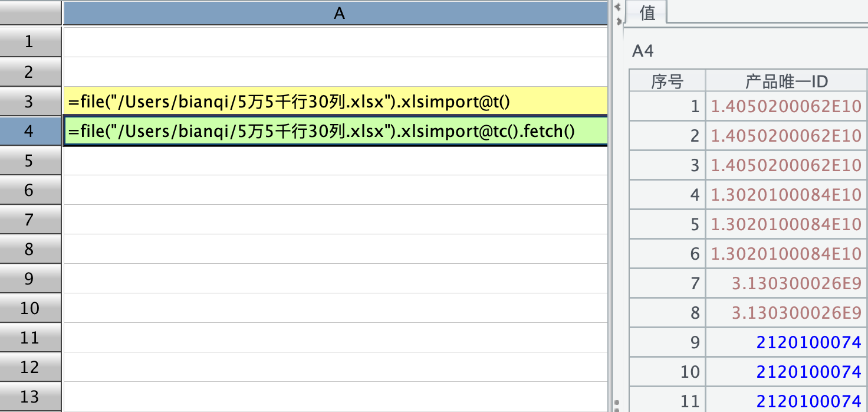Viewport: 868px width, 412px height.
Task: Select empty cell A8
Action: (x=335, y=249)
